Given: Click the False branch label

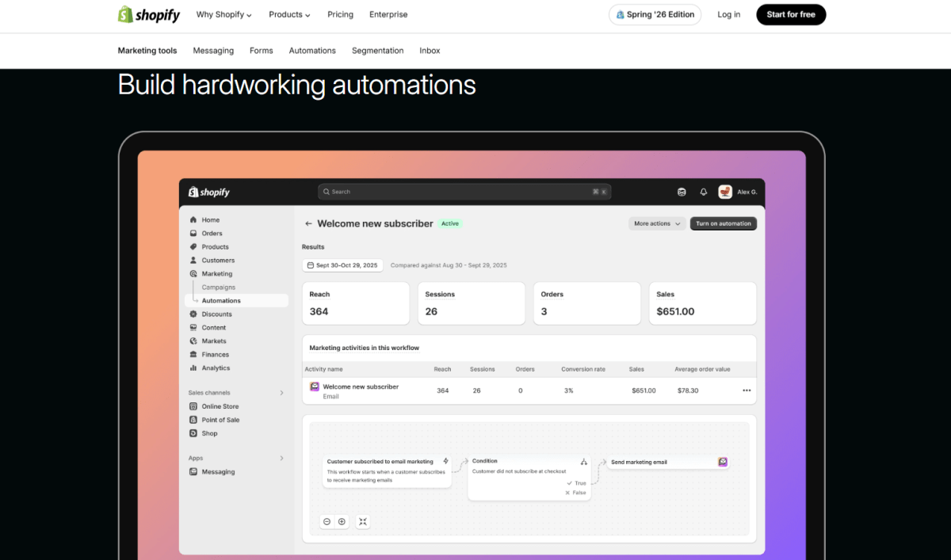Looking at the screenshot, I should [575, 493].
